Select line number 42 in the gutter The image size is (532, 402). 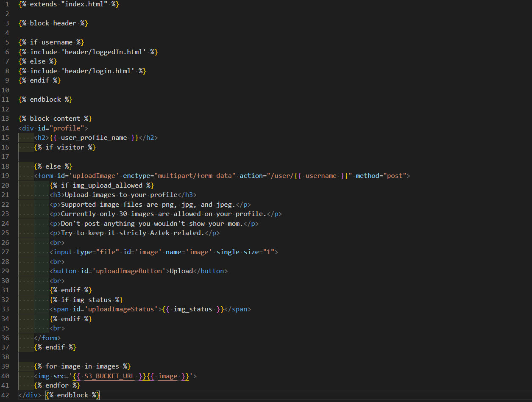coord(5,395)
